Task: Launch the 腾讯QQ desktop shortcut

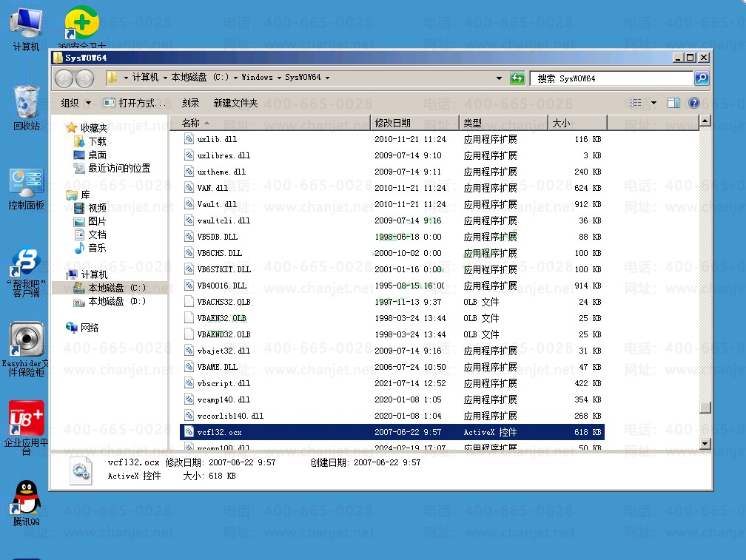Action: point(26,503)
